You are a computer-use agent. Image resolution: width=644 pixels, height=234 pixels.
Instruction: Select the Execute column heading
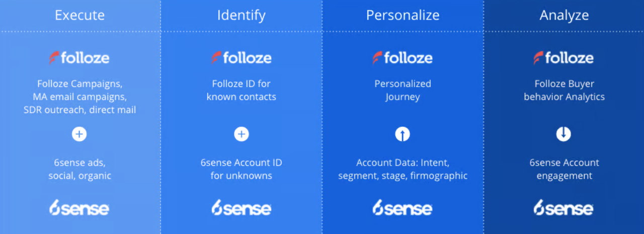pyautogui.click(x=79, y=15)
